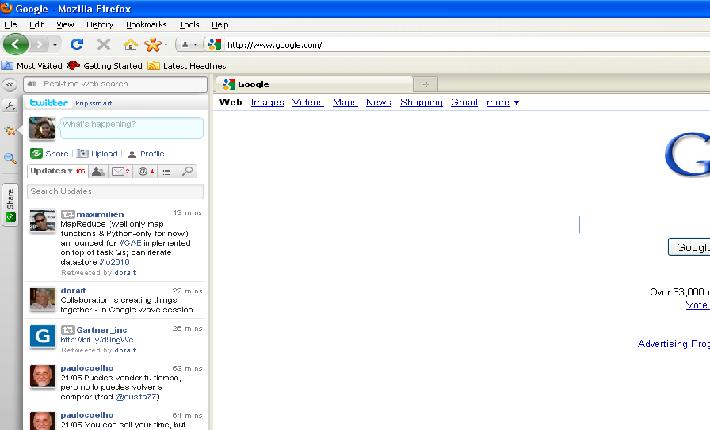Image resolution: width=710 pixels, height=430 pixels.
Task: Open the Gartner_inc username link
Action: pyautogui.click(x=102, y=330)
